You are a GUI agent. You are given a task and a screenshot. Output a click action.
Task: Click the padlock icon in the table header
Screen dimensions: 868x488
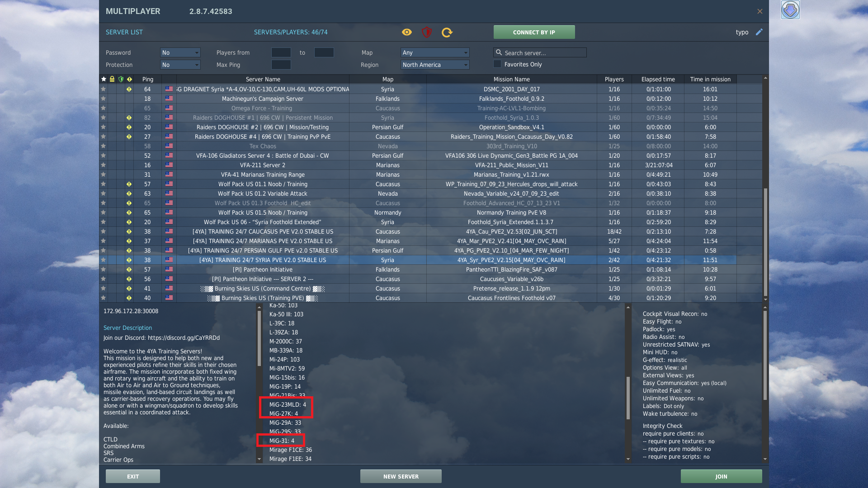click(x=112, y=79)
